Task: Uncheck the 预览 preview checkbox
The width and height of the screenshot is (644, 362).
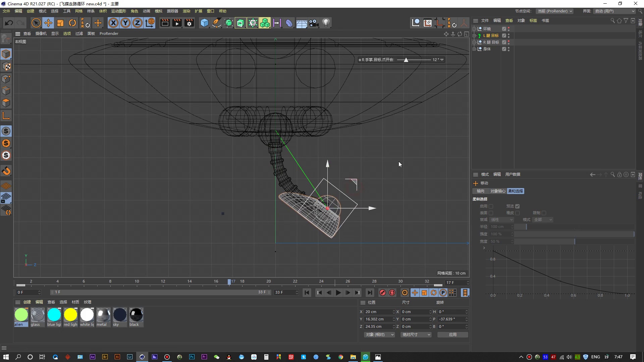Action: 517,206
